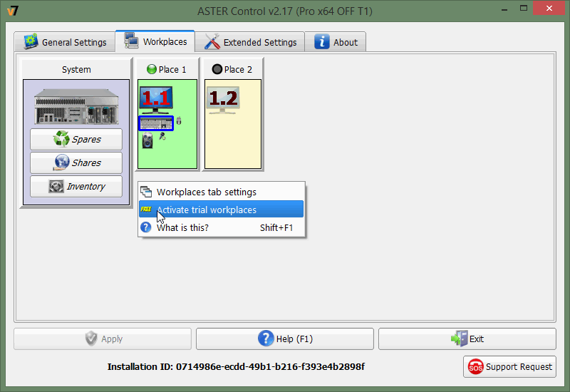
Task: Switch to the Extended Settings tab
Action: (251, 42)
